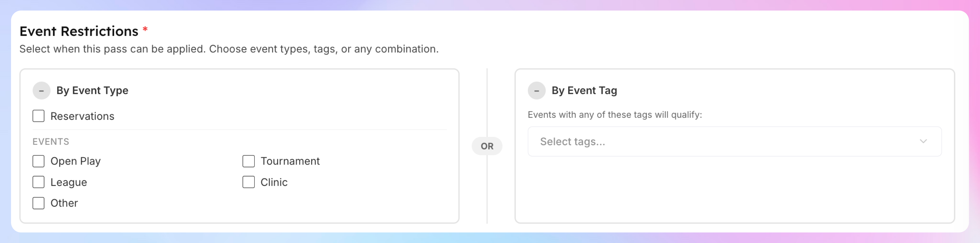The image size is (980, 243).
Task: Click the By Event Type heading
Action: click(x=93, y=91)
